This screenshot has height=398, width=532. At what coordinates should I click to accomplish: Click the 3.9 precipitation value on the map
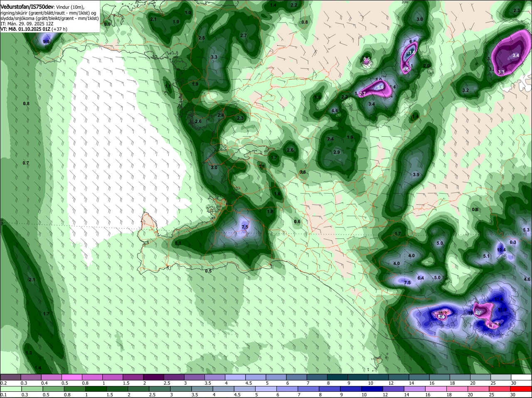(x=416, y=175)
